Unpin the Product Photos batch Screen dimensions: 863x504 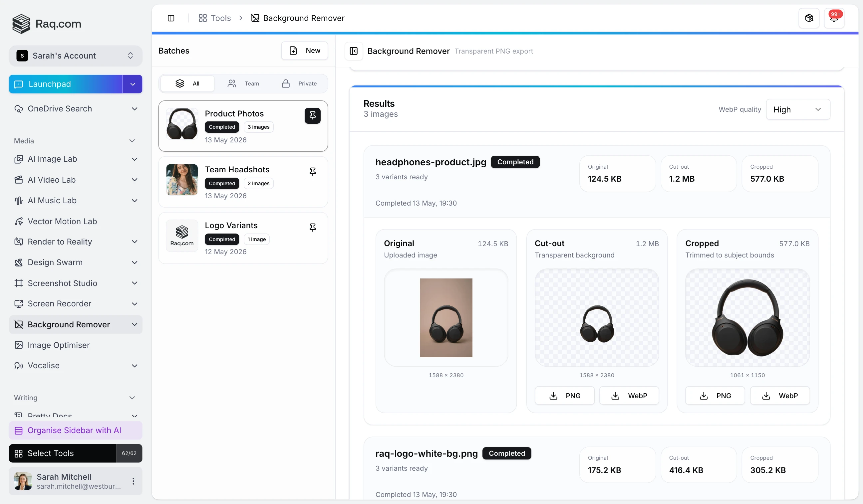coord(312,116)
